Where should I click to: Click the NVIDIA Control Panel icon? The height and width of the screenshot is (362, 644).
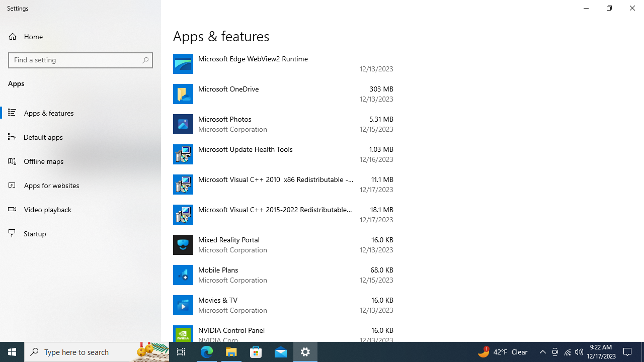pyautogui.click(x=183, y=334)
